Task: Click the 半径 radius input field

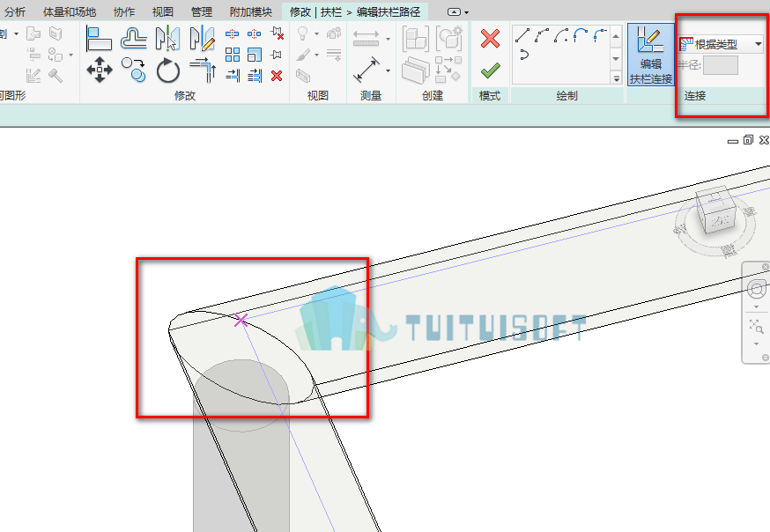Action: click(x=721, y=65)
